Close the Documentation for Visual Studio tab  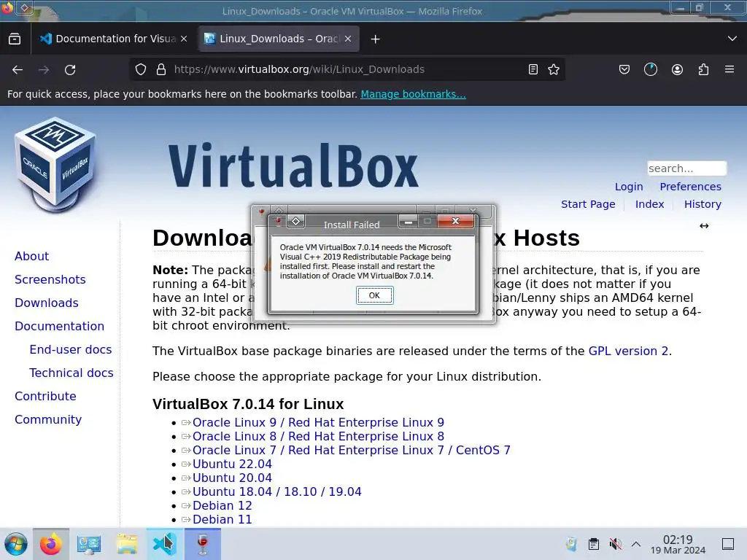pyautogui.click(x=184, y=39)
